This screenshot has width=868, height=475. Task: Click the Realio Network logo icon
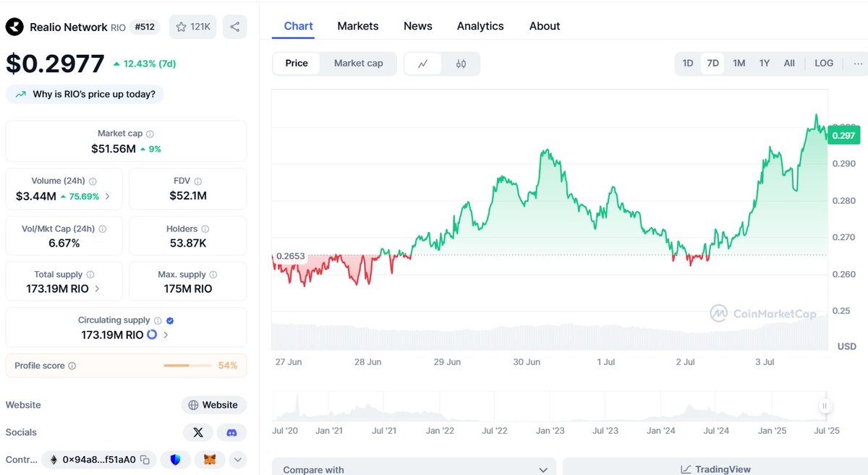pos(14,27)
